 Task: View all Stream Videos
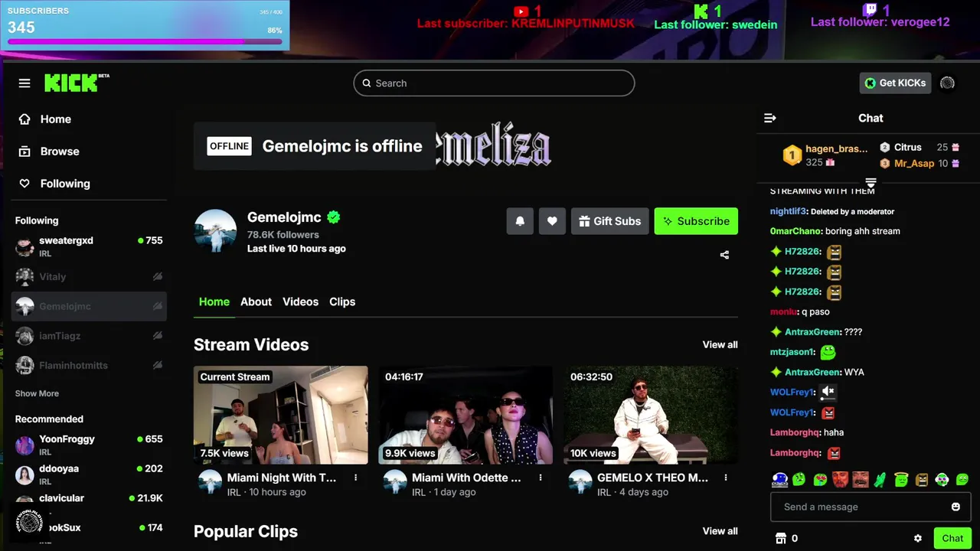720,344
